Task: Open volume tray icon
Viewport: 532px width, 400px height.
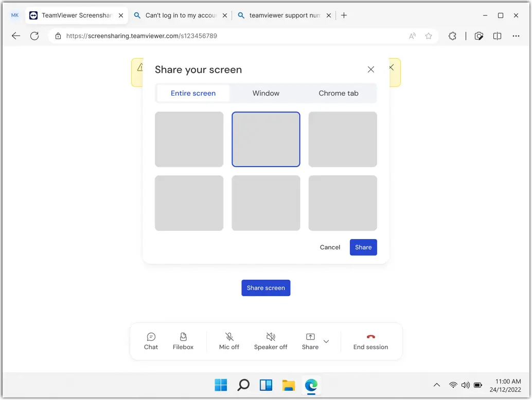Action: [466, 385]
